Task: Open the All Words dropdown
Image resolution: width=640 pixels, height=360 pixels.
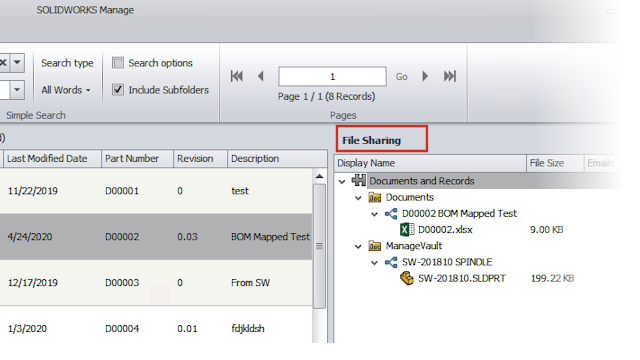Action: tap(66, 90)
